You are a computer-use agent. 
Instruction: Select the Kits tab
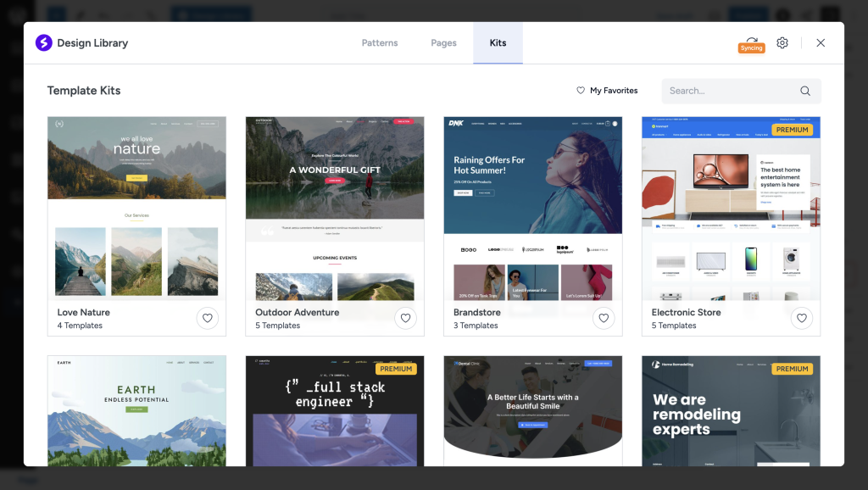coord(498,42)
